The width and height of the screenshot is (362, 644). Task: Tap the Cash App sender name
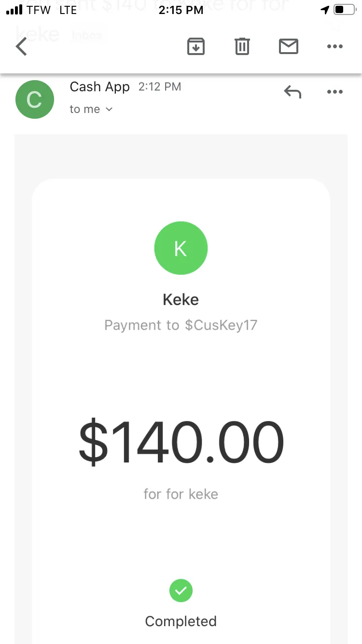[100, 87]
